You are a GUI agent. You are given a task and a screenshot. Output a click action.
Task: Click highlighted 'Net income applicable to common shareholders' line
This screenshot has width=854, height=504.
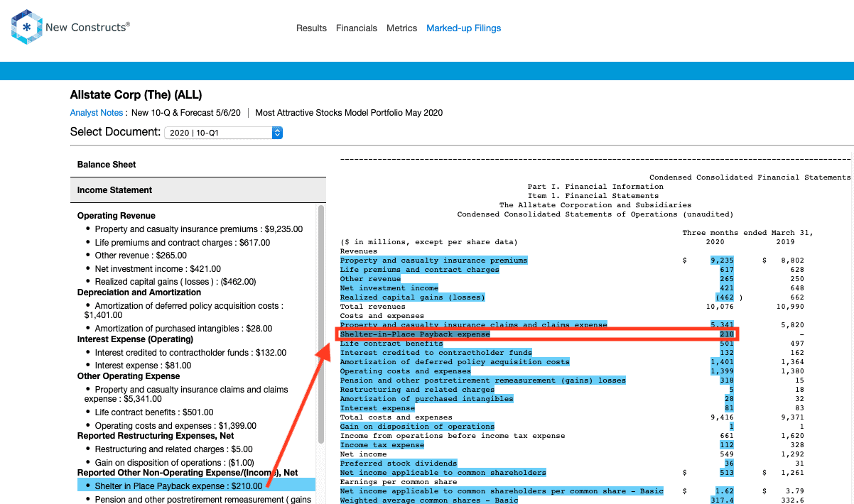(443, 473)
